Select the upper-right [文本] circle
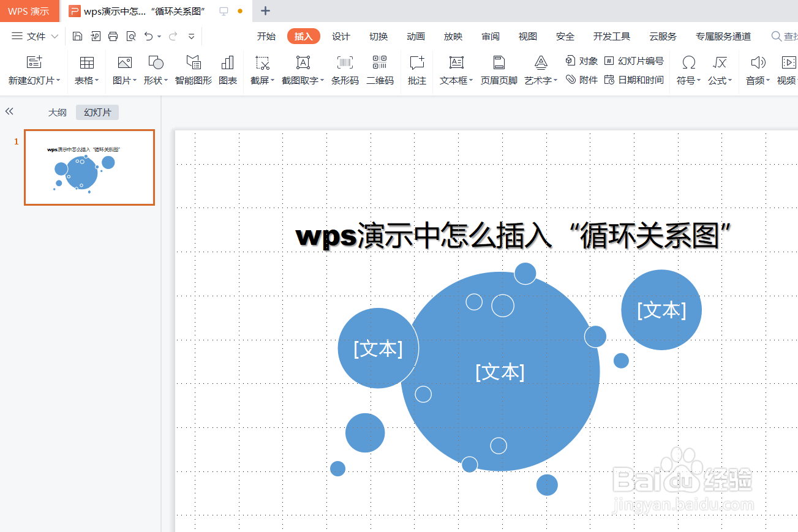 click(661, 310)
